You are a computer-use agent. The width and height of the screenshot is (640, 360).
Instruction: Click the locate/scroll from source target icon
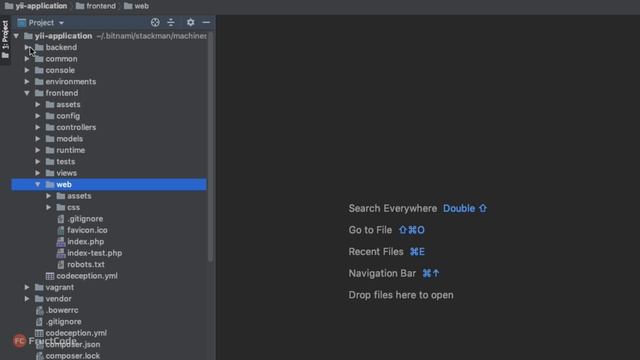coord(155,22)
